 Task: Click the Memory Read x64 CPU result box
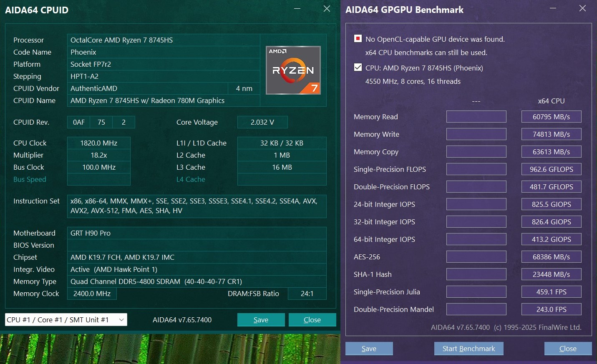coord(551,117)
